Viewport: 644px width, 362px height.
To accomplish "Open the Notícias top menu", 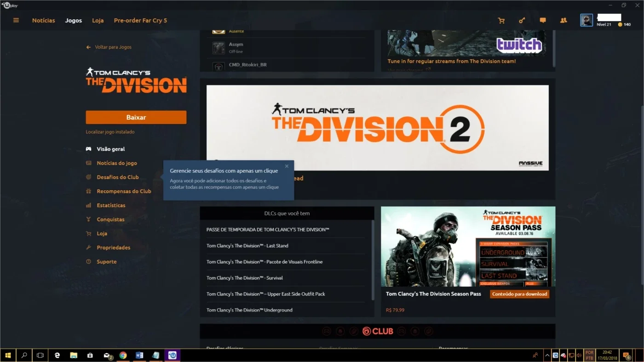I will point(43,20).
